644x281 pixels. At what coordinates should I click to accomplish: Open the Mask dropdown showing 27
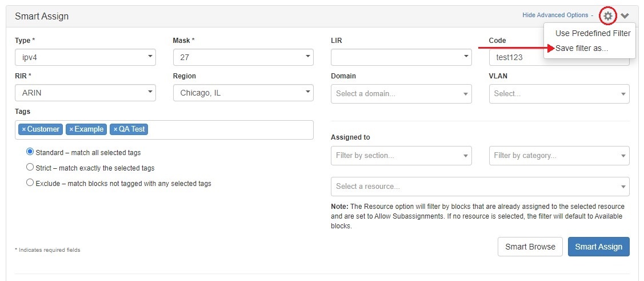243,57
